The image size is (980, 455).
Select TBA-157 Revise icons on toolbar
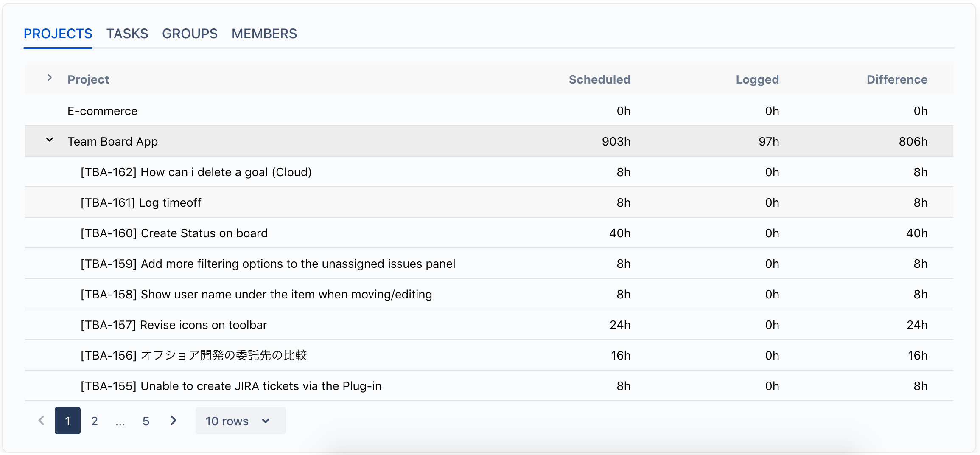tap(174, 325)
